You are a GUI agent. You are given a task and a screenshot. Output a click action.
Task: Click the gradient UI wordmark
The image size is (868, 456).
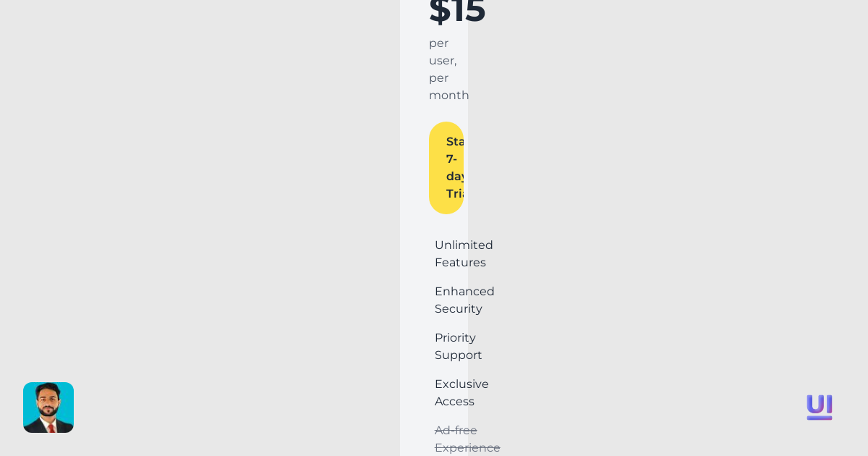(820, 404)
